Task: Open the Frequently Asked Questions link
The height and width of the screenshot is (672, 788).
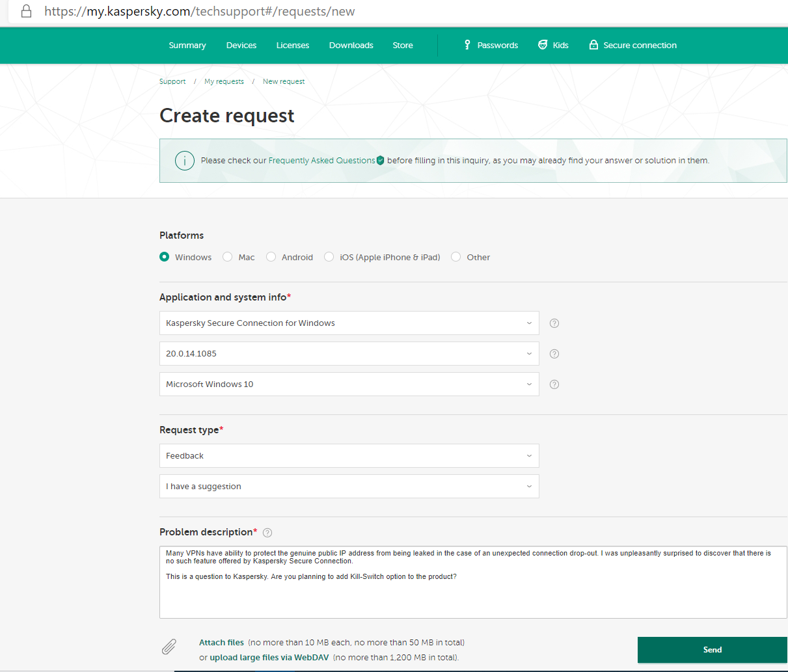Action: [322, 161]
